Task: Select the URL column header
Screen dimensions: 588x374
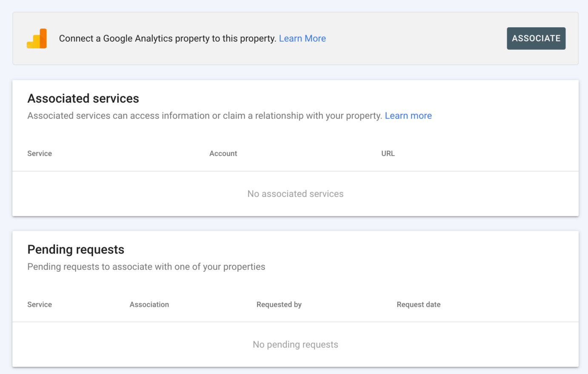Action: [x=388, y=153]
